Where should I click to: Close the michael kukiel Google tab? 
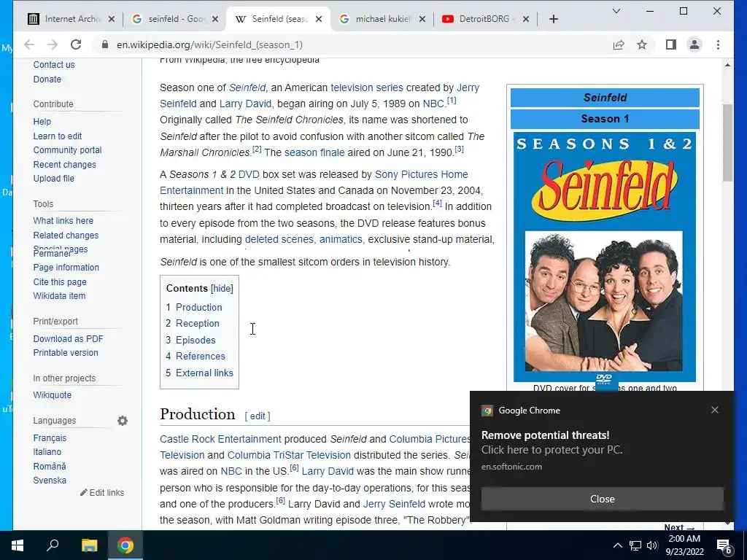422,19
